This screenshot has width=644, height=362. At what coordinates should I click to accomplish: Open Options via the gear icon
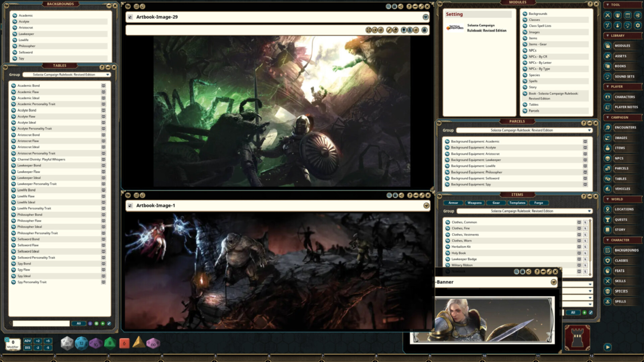638,25
